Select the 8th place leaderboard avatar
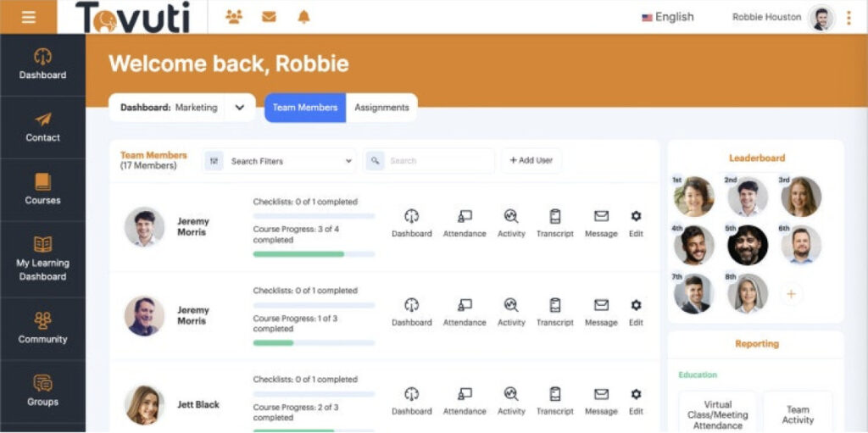The image size is (868, 433). pos(748,293)
